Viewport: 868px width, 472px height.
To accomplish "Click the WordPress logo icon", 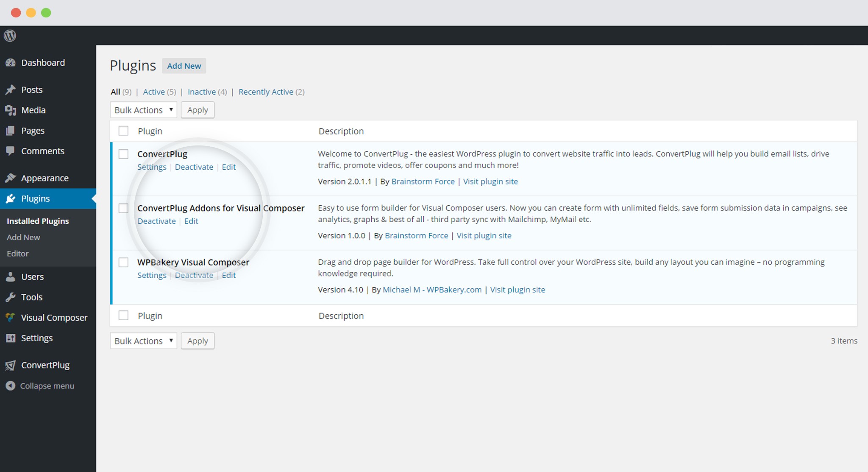I will pyautogui.click(x=10, y=36).
